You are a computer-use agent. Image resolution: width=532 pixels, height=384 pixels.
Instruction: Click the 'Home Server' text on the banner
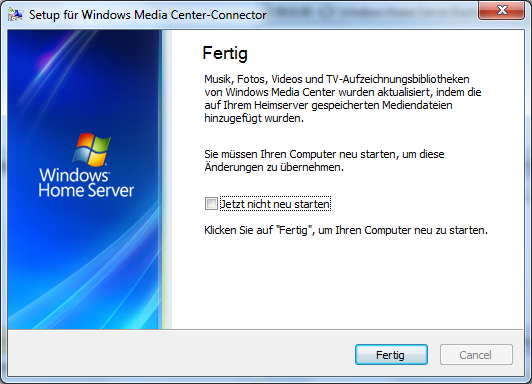[86, 190]
